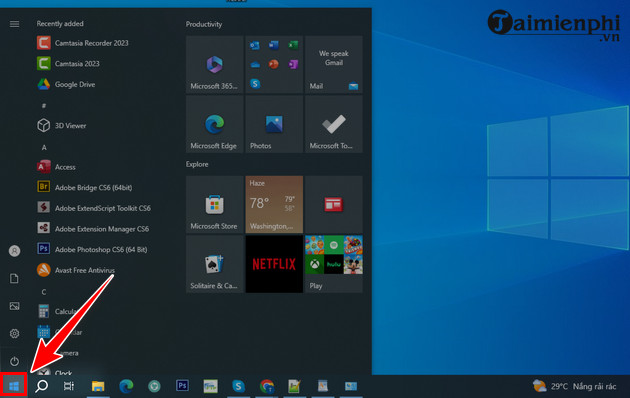630x398 pixels.
Task: Open the Microsoft Store tile
Action: 215,204
